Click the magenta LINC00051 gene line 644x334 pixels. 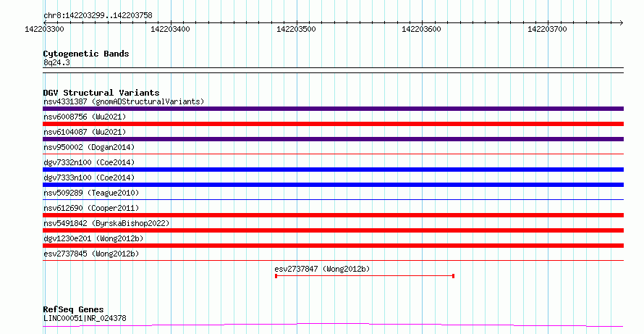click(333, 325)
